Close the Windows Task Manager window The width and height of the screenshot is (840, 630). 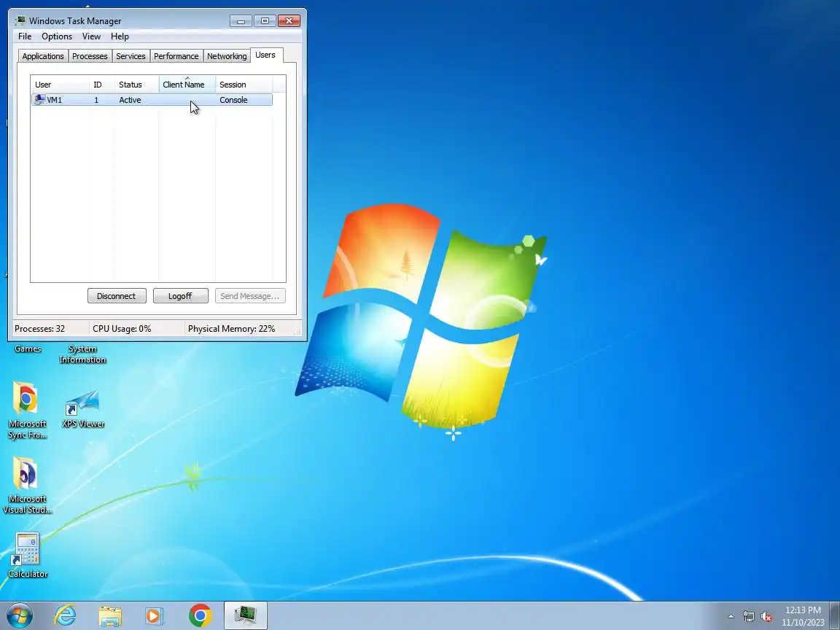coord(289,21)
